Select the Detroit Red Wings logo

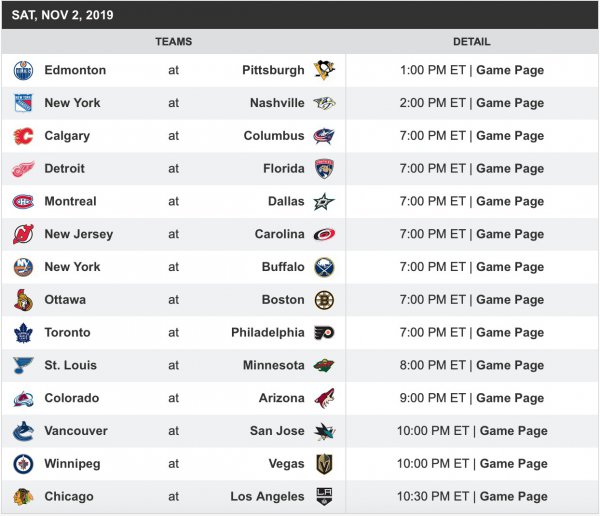23,169
